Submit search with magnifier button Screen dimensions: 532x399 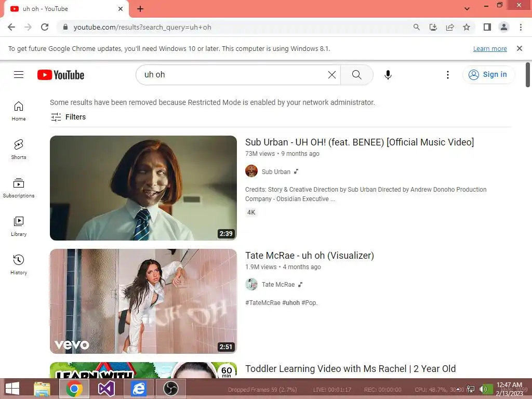pyautogui.click(x=356, y=75)
